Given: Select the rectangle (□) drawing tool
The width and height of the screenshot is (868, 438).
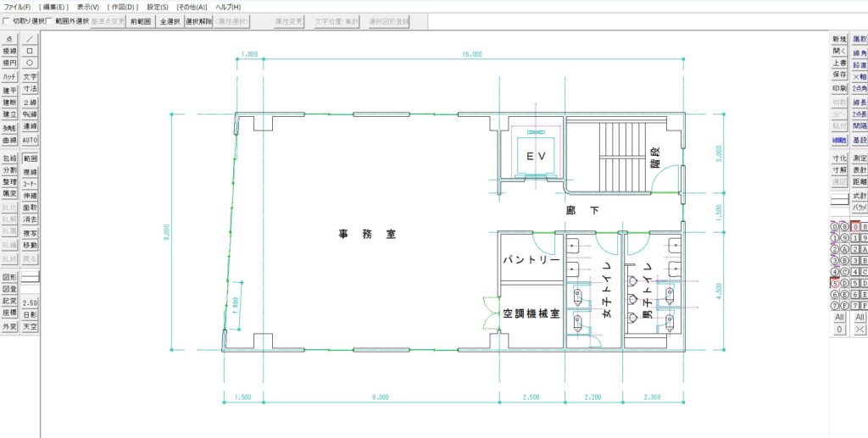Looking at the screenshot, I should tap(30, 51).
